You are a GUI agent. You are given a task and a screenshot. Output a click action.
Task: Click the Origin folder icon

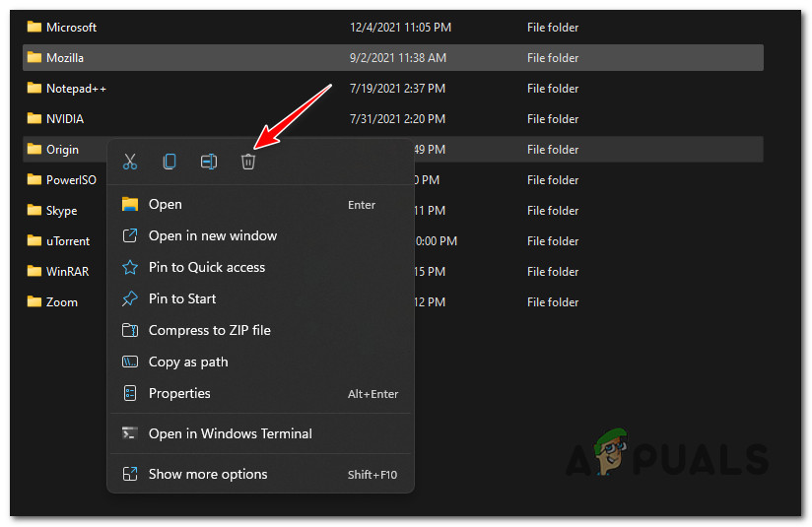tap(34, 149)
